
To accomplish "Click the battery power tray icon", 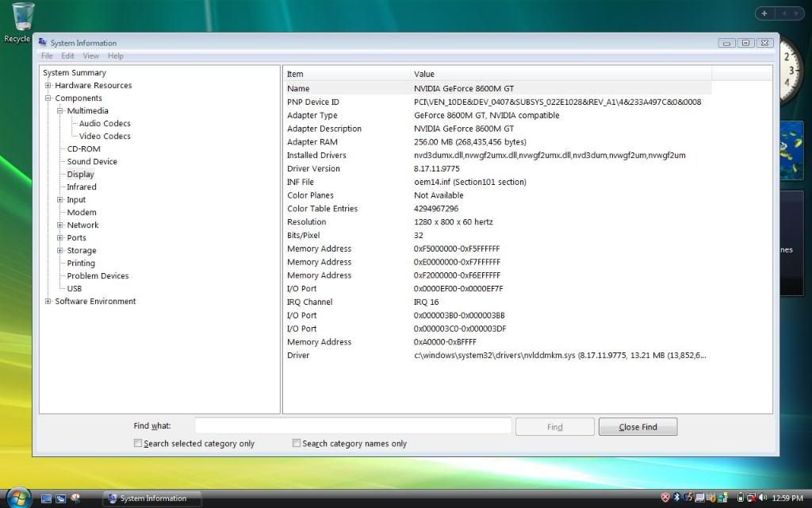I will [x=741, y=498].
